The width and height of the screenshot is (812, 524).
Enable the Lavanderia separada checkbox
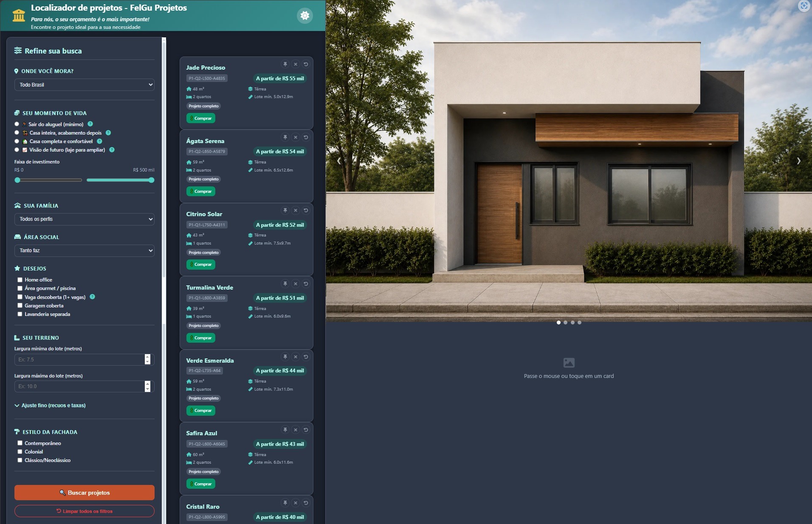20,314
